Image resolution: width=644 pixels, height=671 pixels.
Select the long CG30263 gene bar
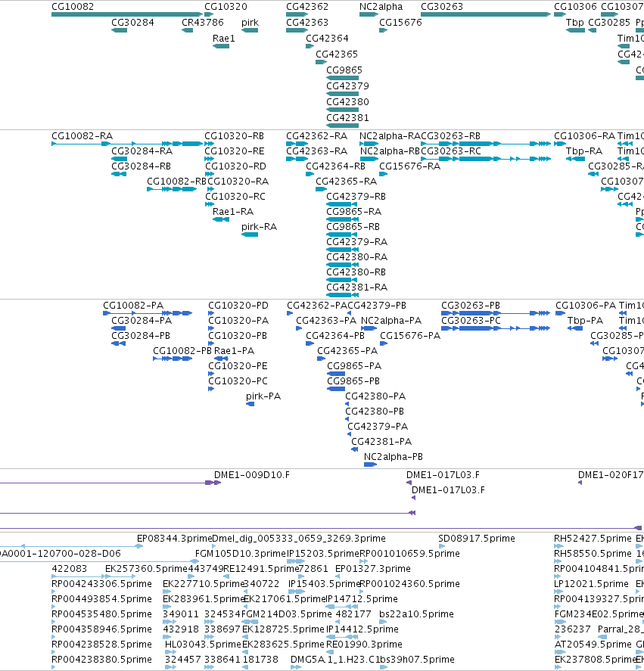click(x=486, y=14)
